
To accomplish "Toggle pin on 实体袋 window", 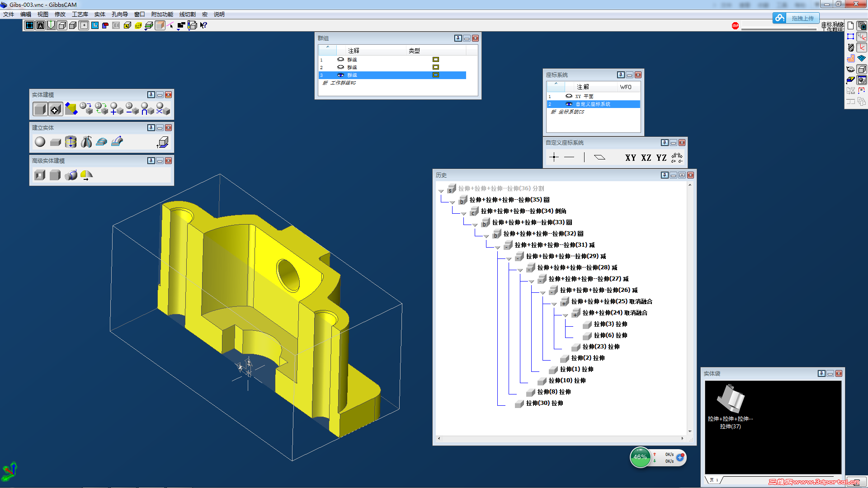I will (821, 373).
